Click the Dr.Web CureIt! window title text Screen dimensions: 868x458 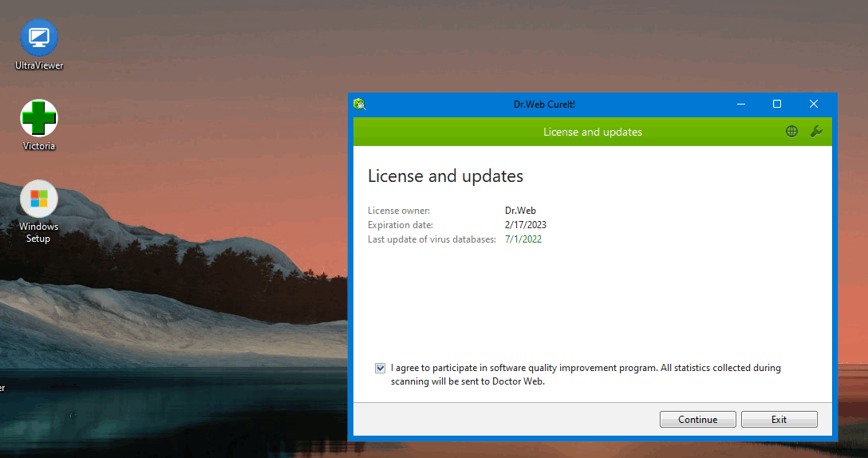pos(544,104)
